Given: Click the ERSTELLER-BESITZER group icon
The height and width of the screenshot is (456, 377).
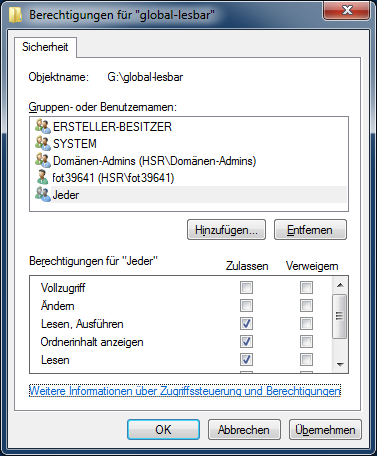Looking at the screenshot, I should pos(43,126).
